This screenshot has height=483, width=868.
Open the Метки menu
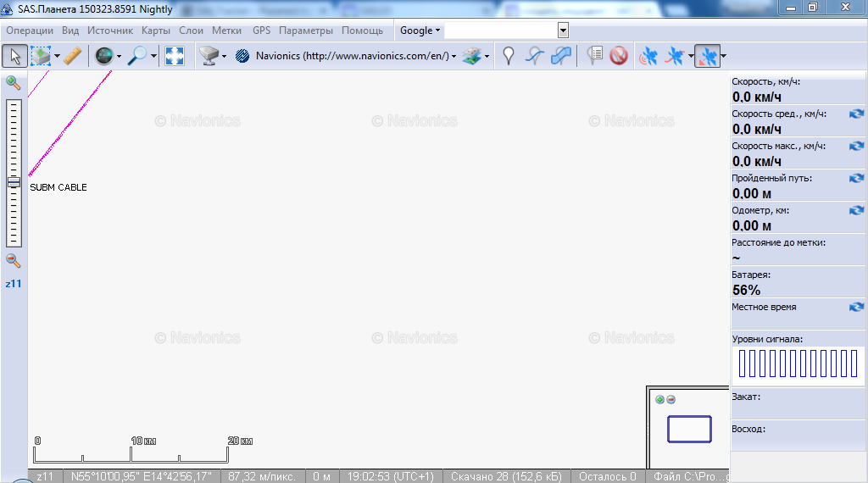(226, 31)
